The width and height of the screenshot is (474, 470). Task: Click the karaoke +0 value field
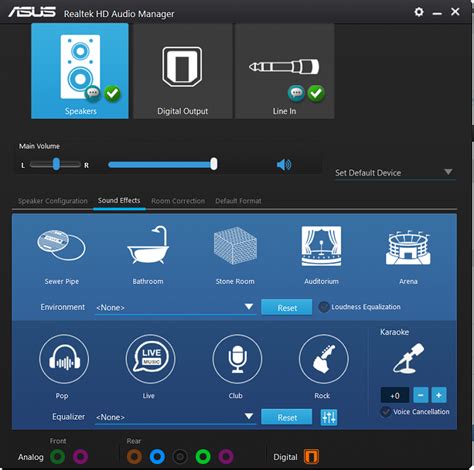395,395
